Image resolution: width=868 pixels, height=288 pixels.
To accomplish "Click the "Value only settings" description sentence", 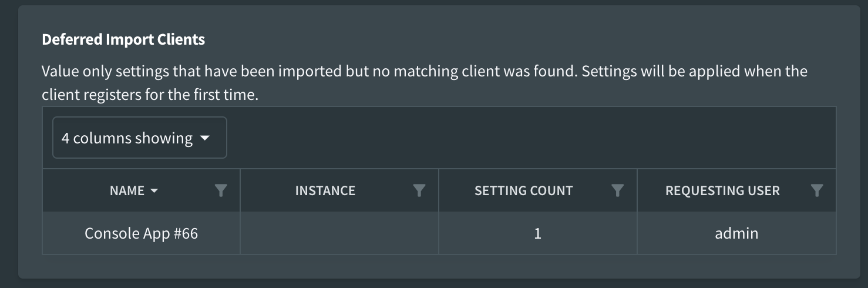I will click(x=424, y=72).
